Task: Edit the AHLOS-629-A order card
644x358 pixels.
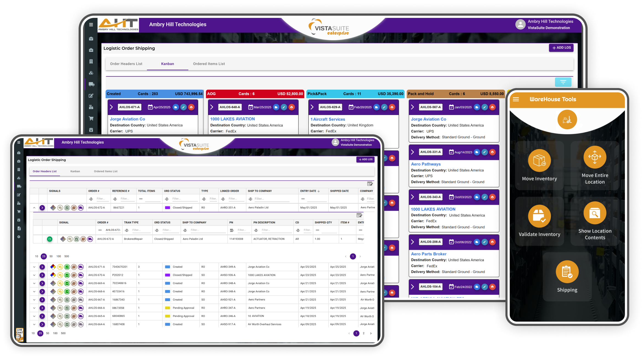Action: [384, 107]
